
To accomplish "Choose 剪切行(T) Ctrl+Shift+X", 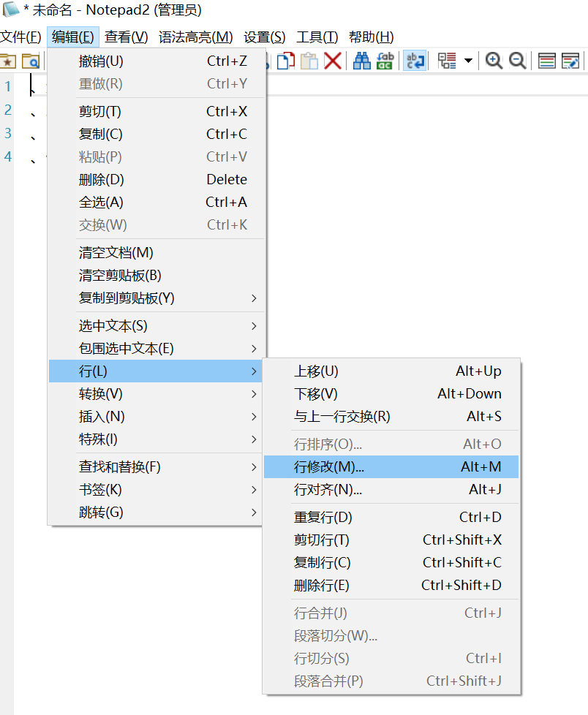I will click(391, 540).
